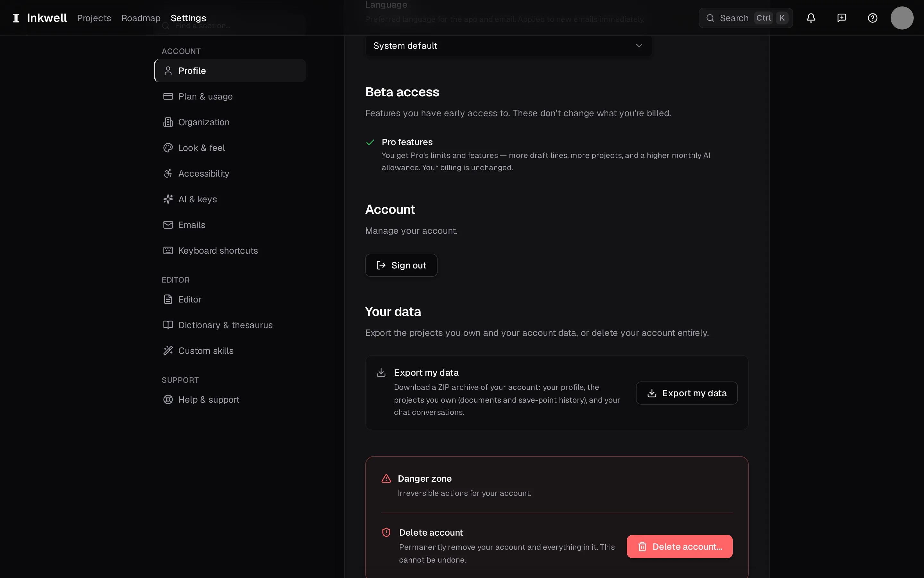Image resolution: width=924 pixels, height=578 pixels.
Task: Click the Accessibility icon in sidebar
Action: pos(168,173)
